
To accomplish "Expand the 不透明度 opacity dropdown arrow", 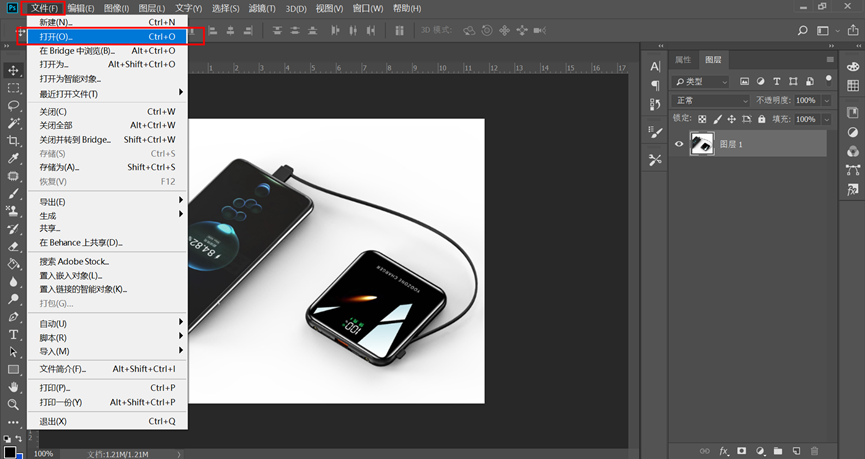I will click(x=824, y=101).
